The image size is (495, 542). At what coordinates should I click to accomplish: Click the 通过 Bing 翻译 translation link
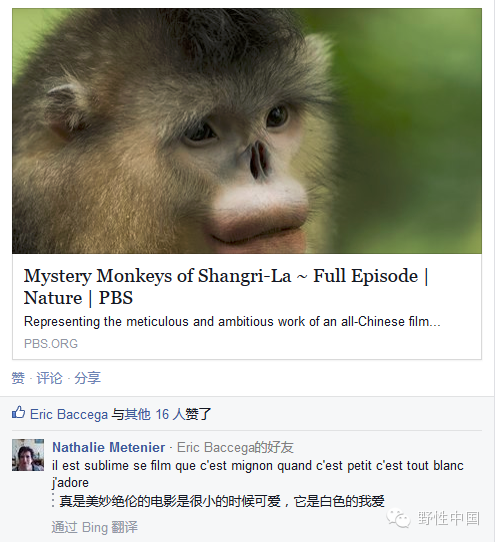(x=95, y=527)
